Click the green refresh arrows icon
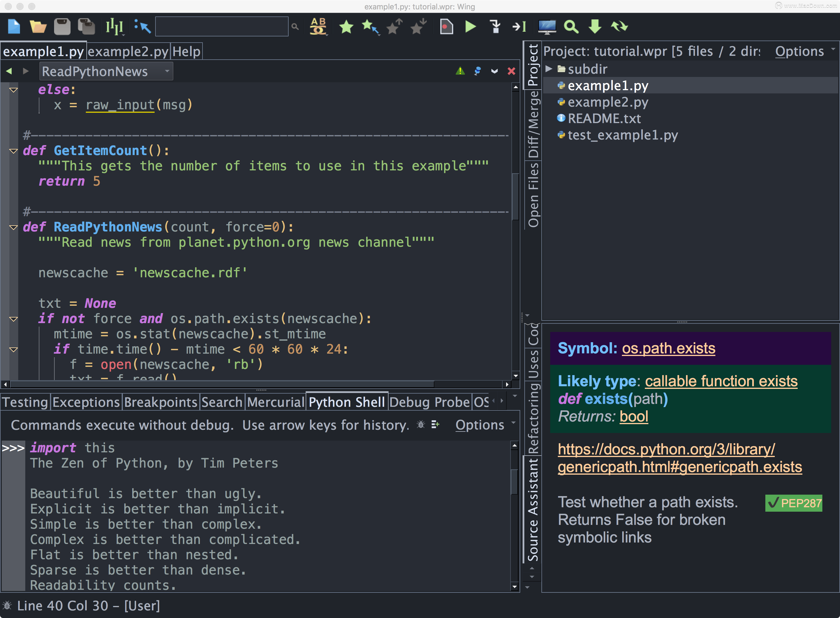Image resolution: width=840 pixels, height=618 pixels. [619, 26]
